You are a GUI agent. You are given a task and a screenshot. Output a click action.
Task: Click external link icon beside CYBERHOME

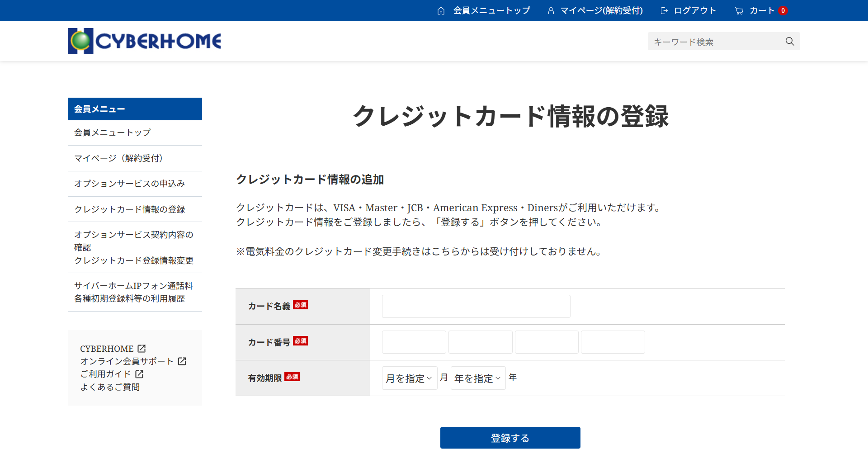(142, 349)
